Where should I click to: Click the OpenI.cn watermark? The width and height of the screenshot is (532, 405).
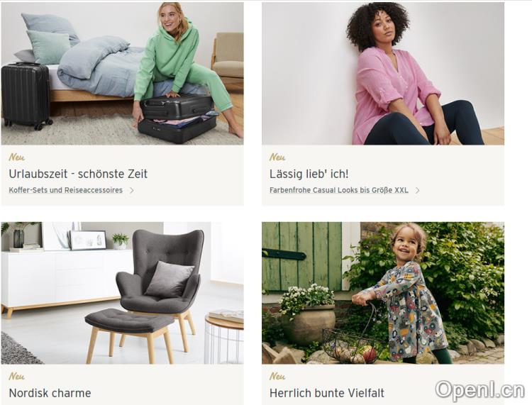480,390
